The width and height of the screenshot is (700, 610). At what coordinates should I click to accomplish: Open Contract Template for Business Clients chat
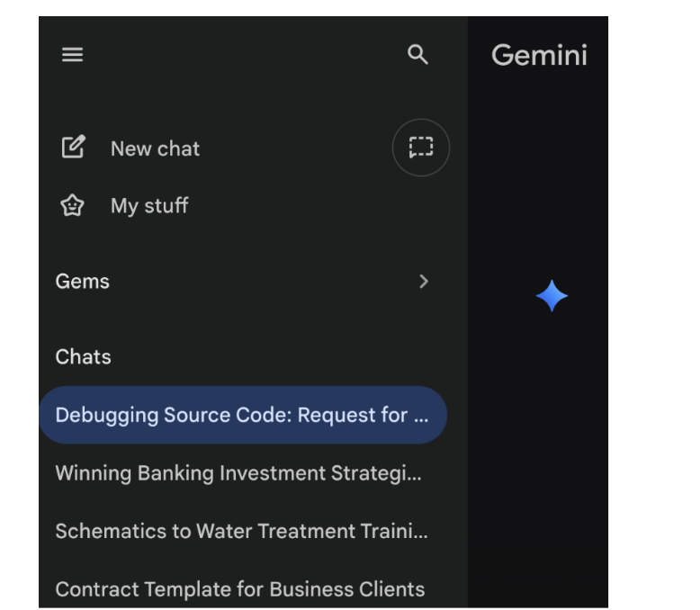click(239, 590)
